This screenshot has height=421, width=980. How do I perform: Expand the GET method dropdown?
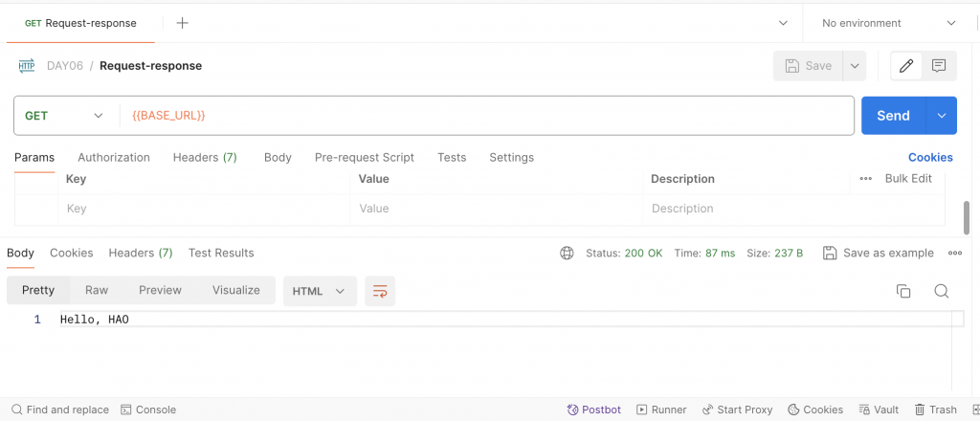(x=65, y=116)
